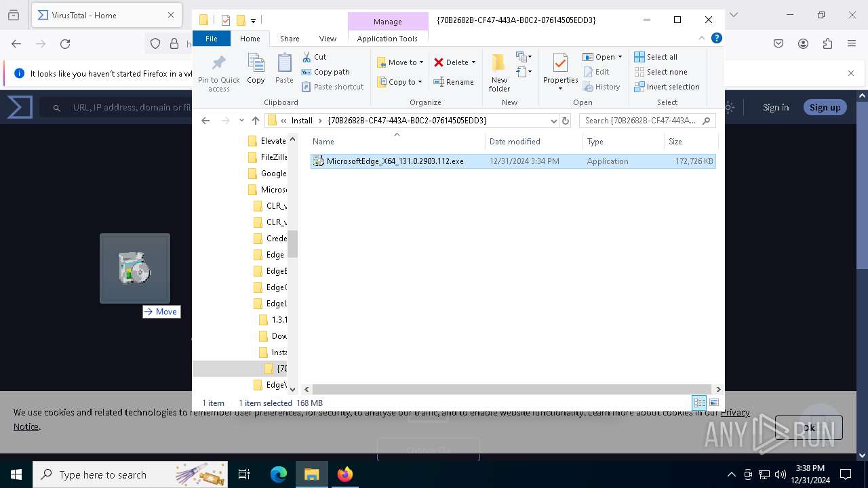Create a New folder

coord(499,73)
